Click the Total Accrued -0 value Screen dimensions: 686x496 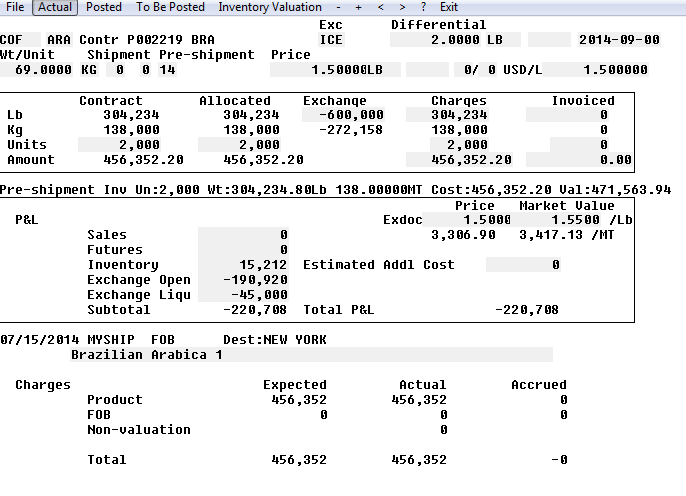(559, 460)
